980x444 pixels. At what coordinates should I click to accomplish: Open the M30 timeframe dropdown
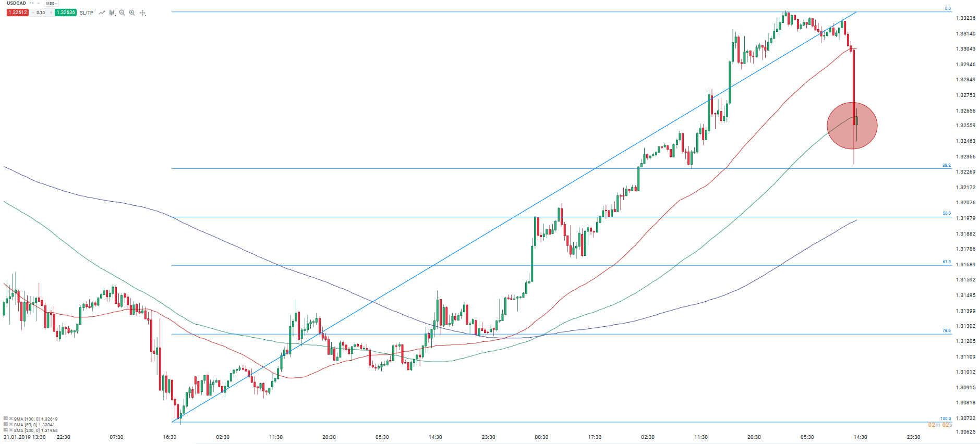[51, 3]
